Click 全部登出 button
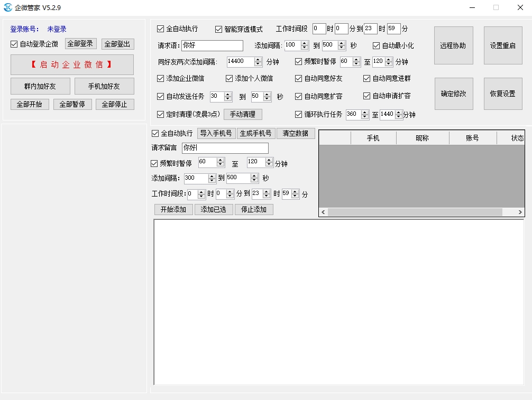Image resolution: width=532 pixels, height=400 pixels. 118,44
